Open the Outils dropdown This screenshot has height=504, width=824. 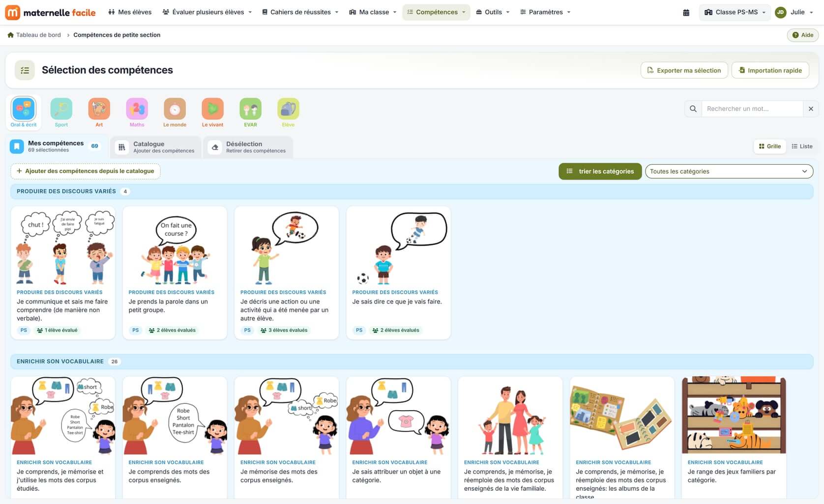[x=493, y=12]
